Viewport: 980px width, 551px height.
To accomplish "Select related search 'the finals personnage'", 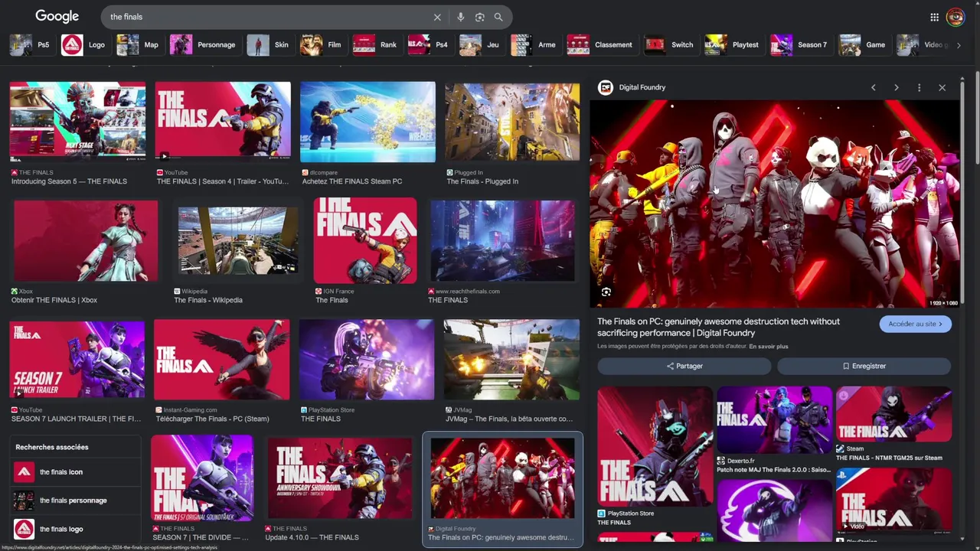I will pos(75,500).
